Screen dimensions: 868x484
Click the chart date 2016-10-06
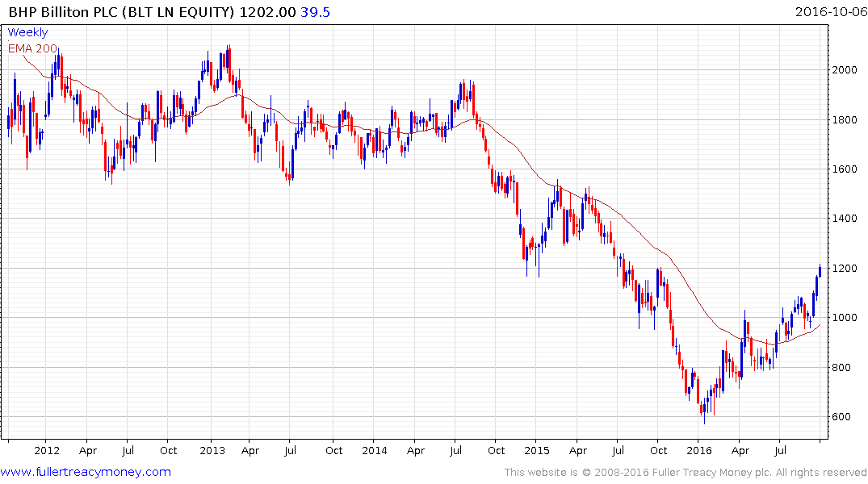[x=831, y=12]
